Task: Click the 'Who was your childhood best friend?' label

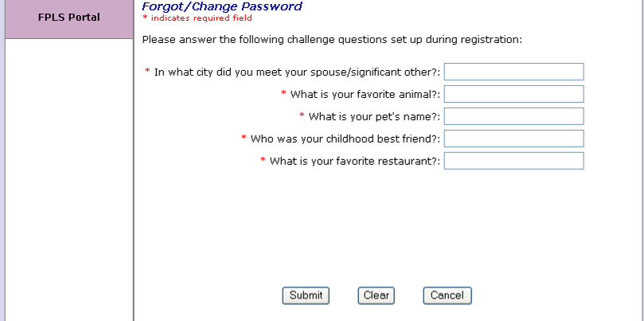Action: (345, 139)
